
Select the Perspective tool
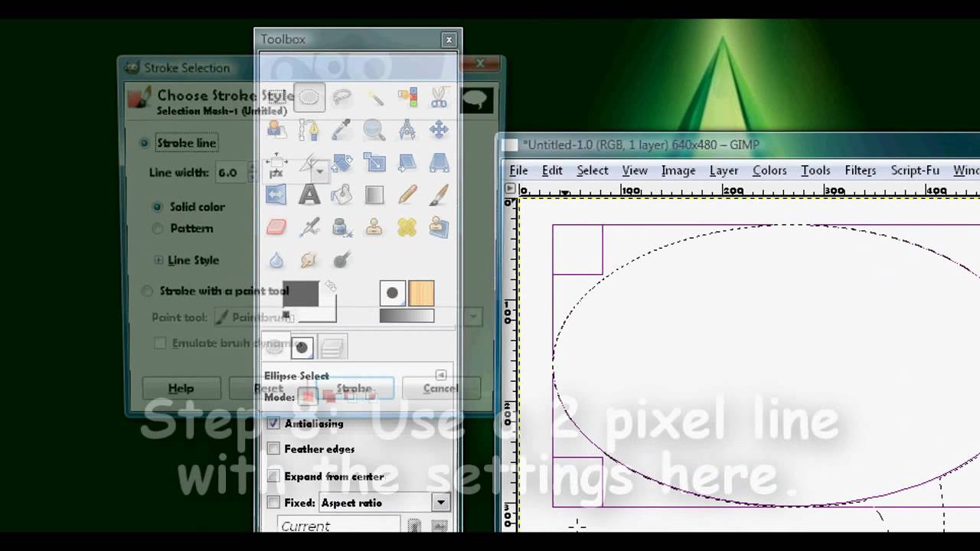point(439,162)
